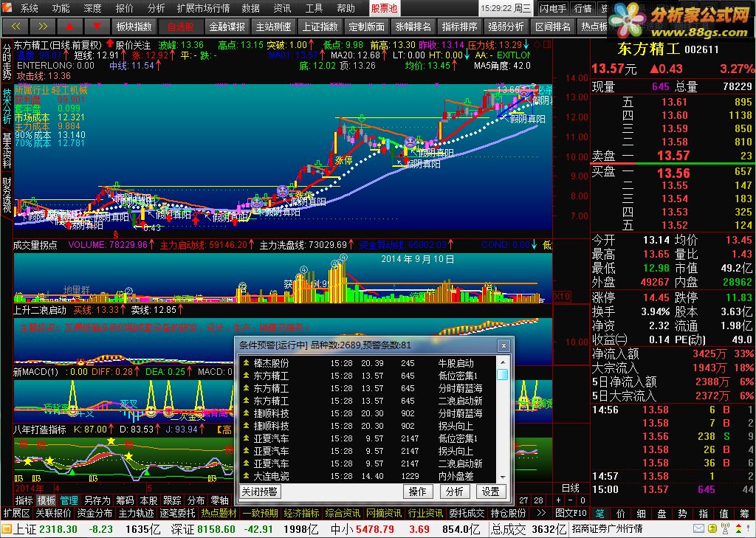Click the 金融谍报 toolbar button
The width and height of the screenshot is (756, 538).
tap(227, 27)
